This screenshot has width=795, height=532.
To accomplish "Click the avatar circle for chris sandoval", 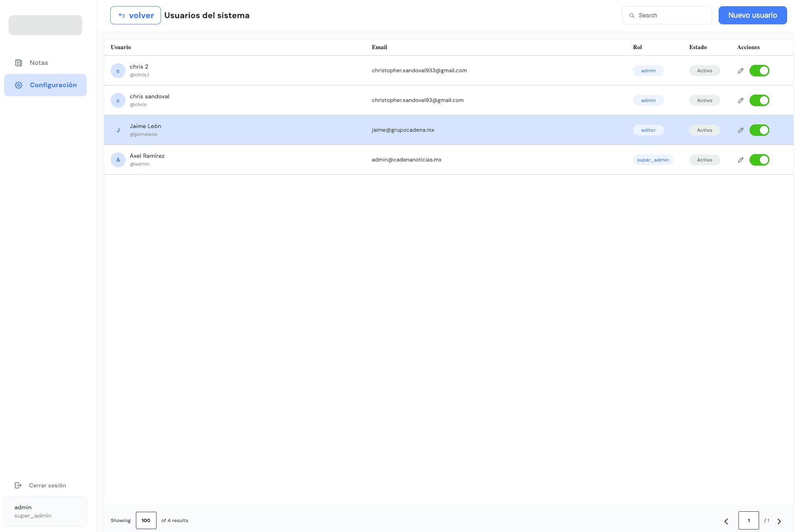I will [118, 100].
